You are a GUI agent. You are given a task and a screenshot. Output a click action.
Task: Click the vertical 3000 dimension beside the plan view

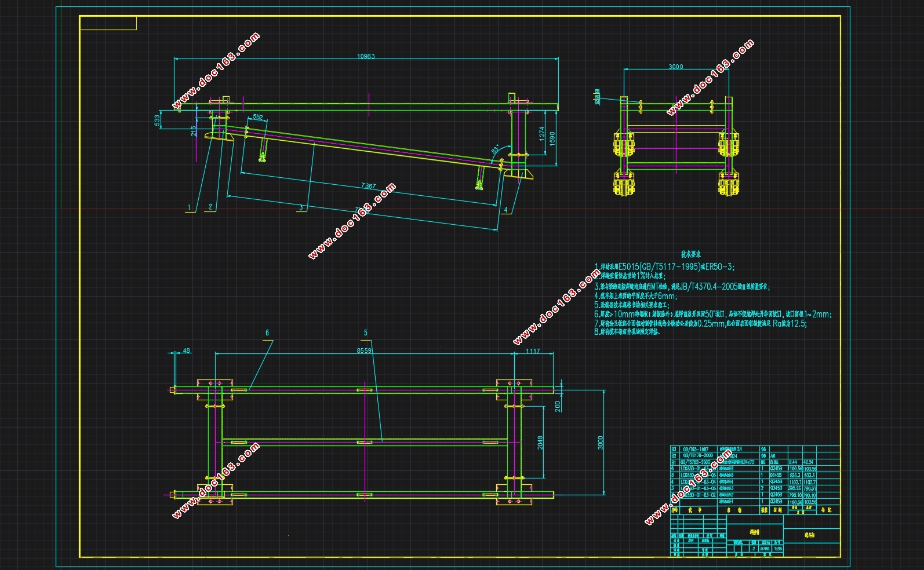coord(601,443)
